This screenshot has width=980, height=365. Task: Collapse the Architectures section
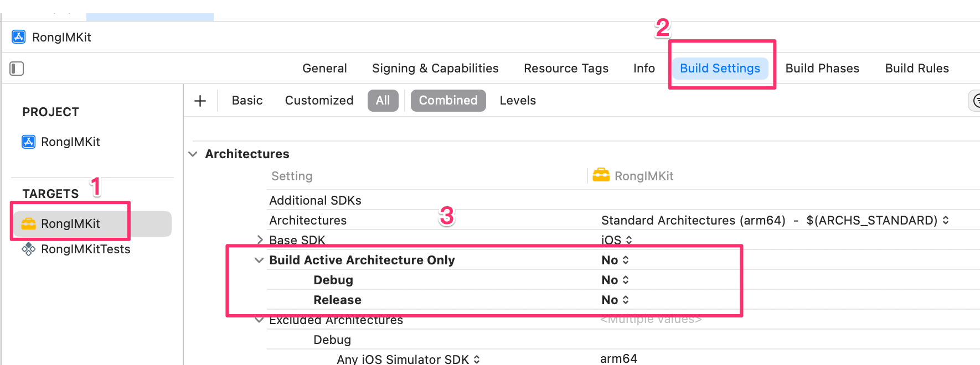point(193,154)
